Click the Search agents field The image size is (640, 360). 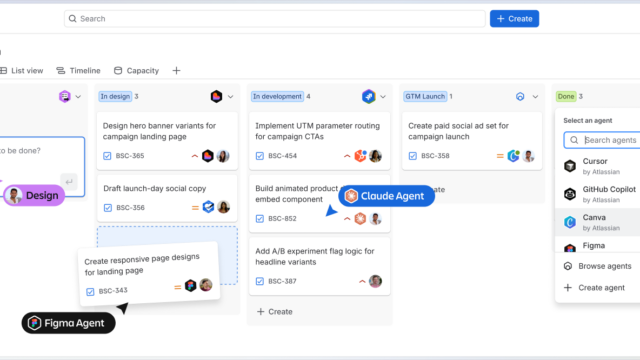point(602,140)
